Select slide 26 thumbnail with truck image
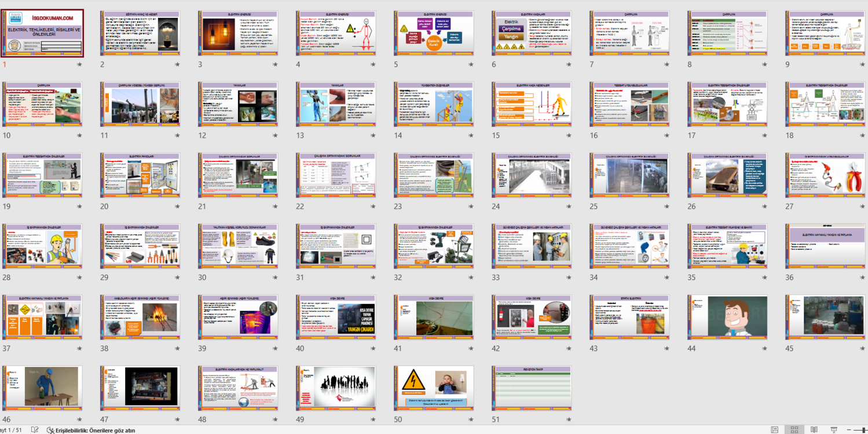Screen dimensions: 868x434 727,175
